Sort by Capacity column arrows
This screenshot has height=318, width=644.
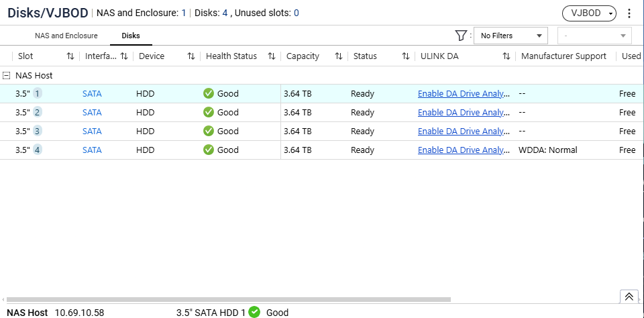click(x=339, y=56)
